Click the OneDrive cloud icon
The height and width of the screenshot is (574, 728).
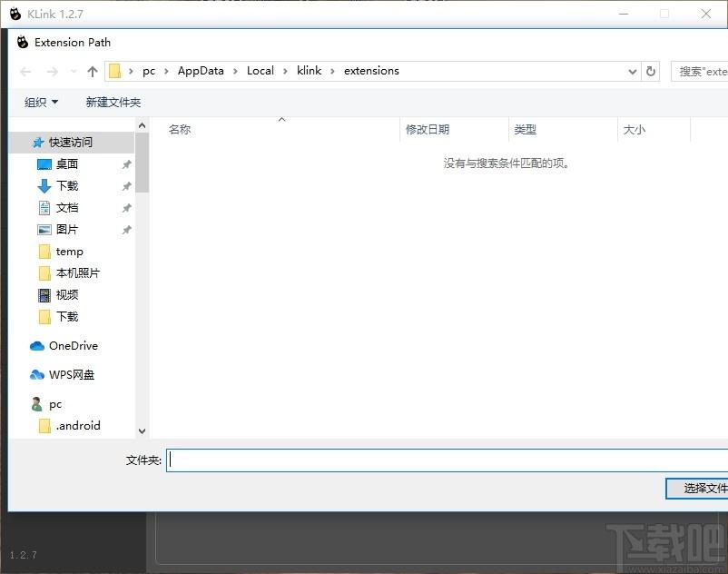coord(37,346)
